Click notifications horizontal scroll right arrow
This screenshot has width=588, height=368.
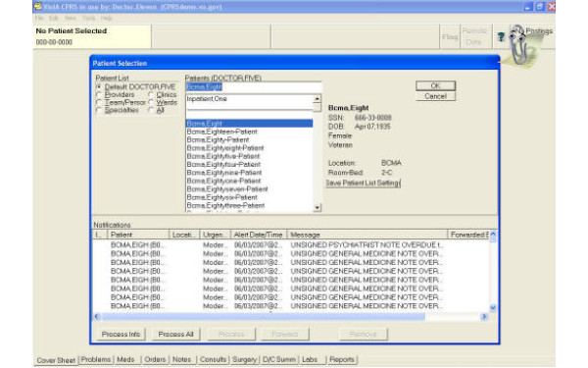(x=484, y=317)
